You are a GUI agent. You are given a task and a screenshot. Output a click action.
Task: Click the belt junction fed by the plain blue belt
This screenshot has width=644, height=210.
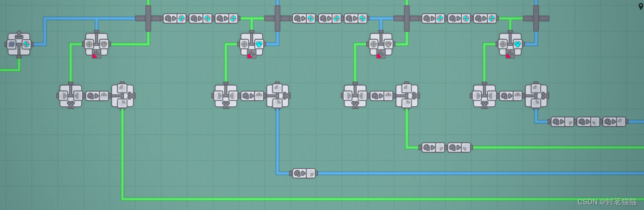tap(148, 19)
